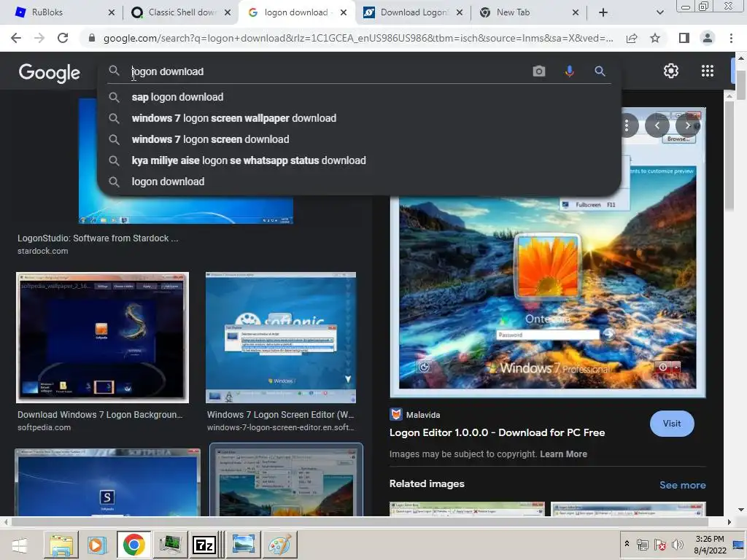Open Malavida source link

(x=415, y=414)
